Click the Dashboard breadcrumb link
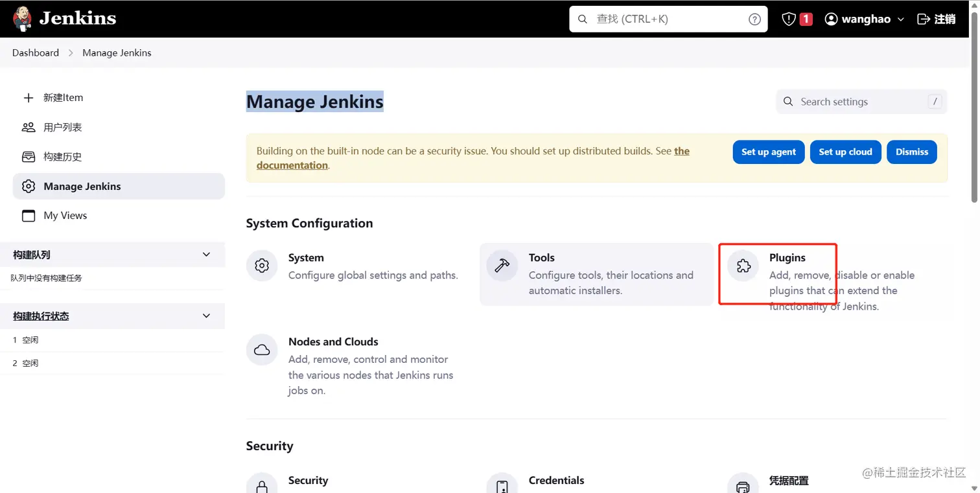The image size is (980, 493). pyautogui.click(x=36, y=53)
